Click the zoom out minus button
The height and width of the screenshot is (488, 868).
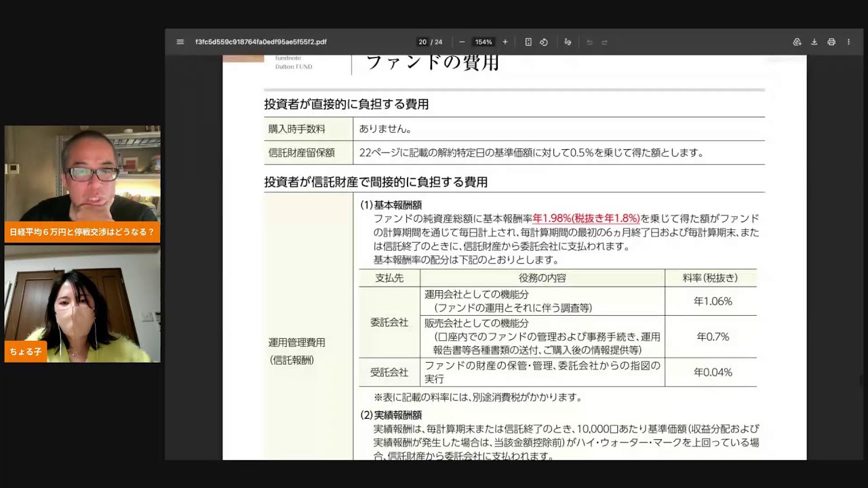click(462, 42)
